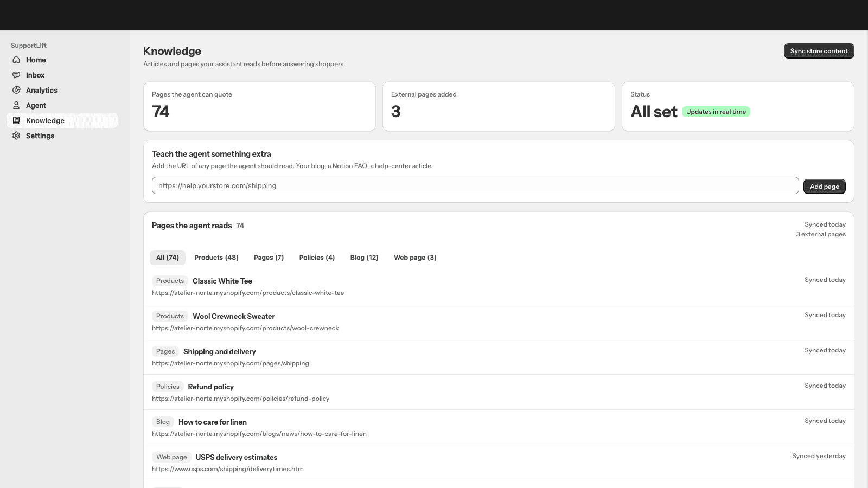Open the Blog (12) tab
This screenshot has height=488, width=868.
tap(364, 258)
